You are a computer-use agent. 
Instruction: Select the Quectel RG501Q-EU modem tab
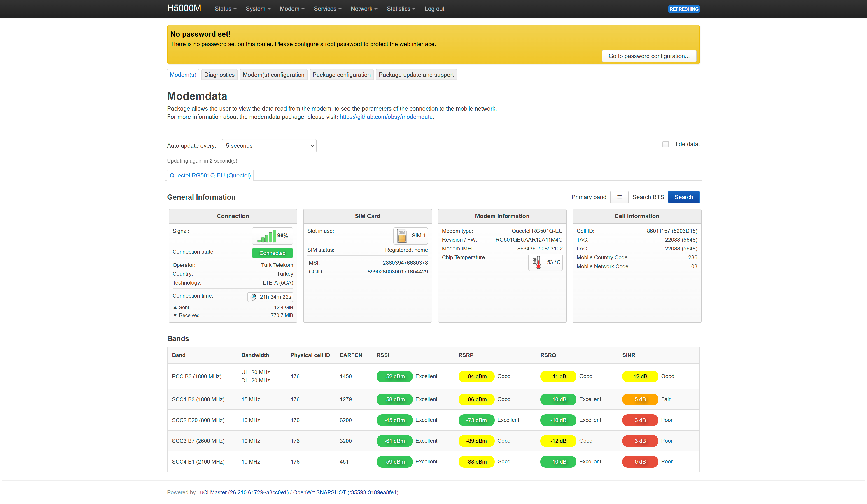210,175
